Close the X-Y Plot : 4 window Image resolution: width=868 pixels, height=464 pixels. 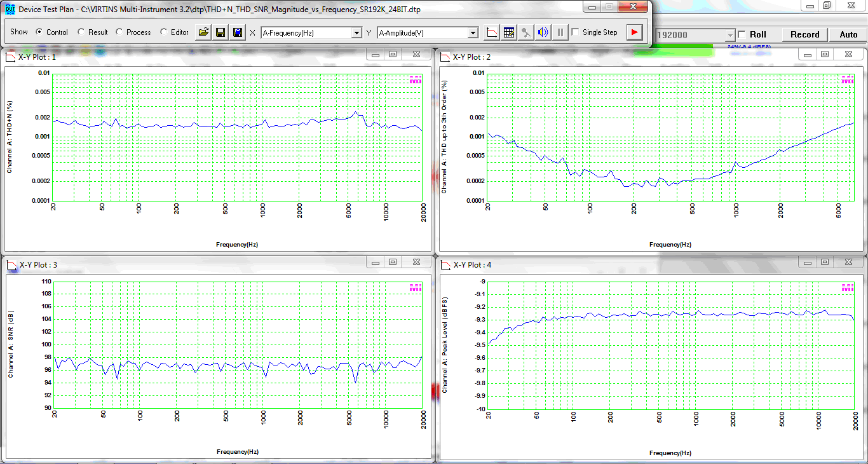(x=848, y=262)
